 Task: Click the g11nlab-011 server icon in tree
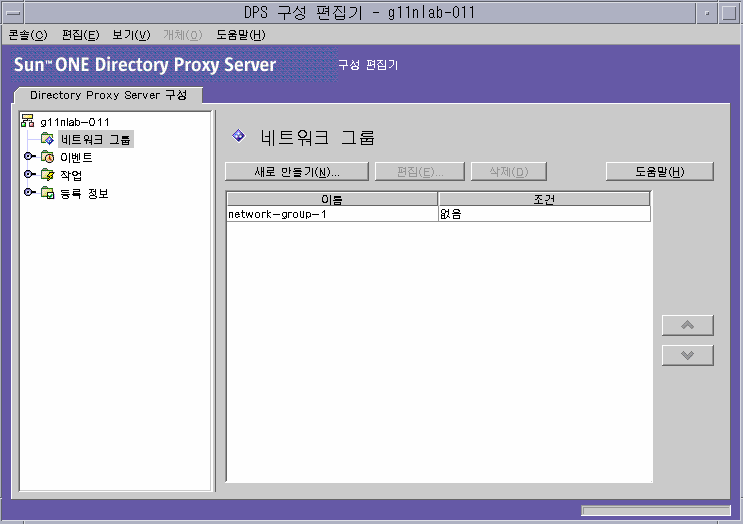(x=27, y=121)
